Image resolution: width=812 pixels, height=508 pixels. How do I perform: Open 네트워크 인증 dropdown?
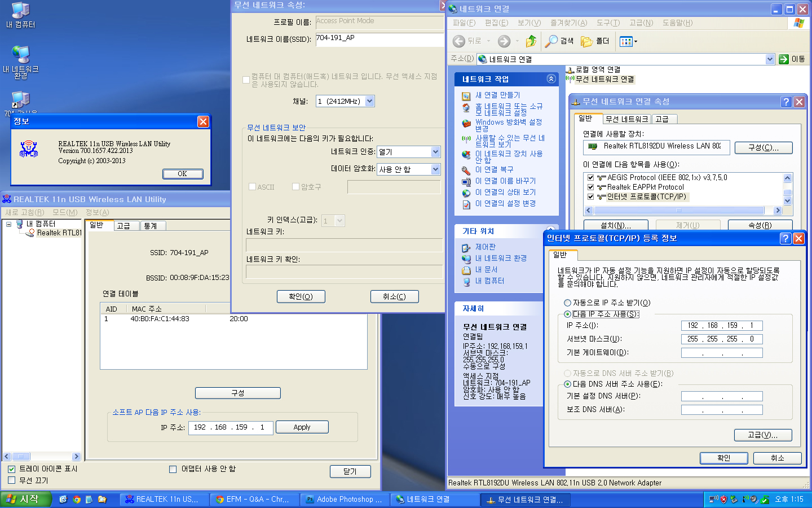(435, 152)
